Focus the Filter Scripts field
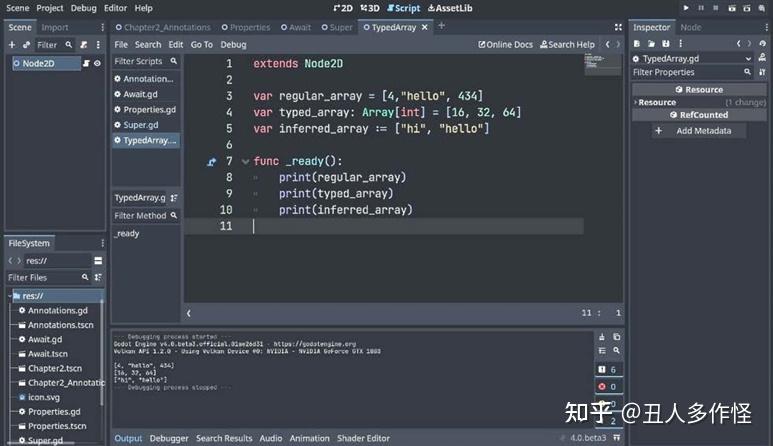This screenshot has width=773, height=446. coord(145,61)
